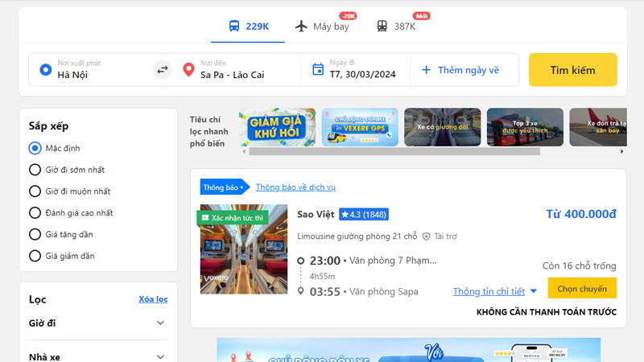The width and height of the screenshot is (644, 362).
Task: Click the swap origin and destination icon
Action: (163, 69)
